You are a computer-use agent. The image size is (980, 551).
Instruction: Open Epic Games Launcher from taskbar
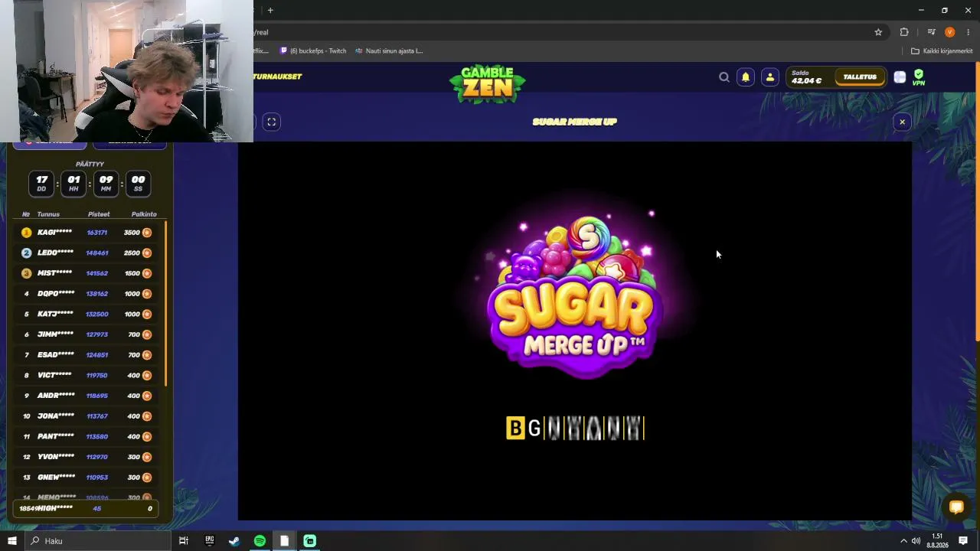[209, 541]
